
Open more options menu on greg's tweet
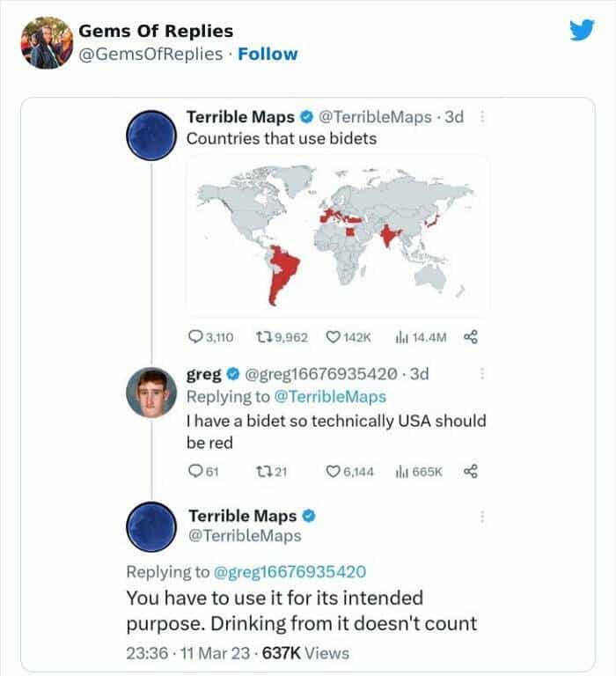point(482,374)
